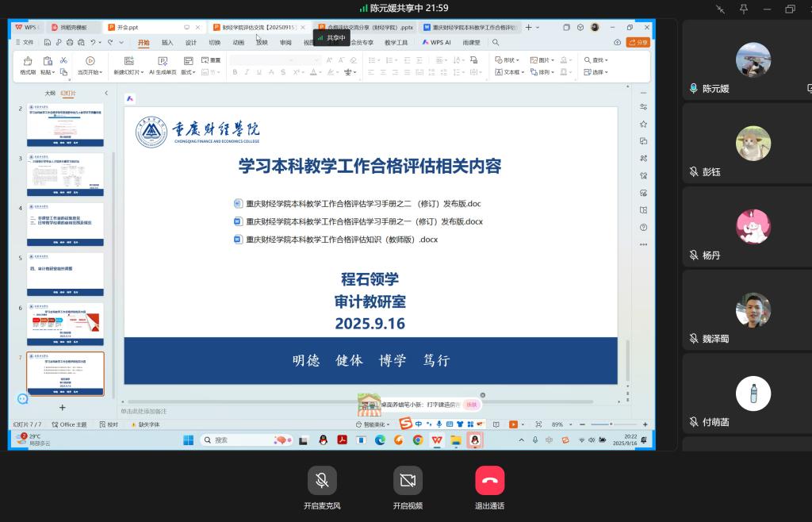
Task: Toggle camera on with 开启视频
Action: pyautogui.click(x=408, y=481)
